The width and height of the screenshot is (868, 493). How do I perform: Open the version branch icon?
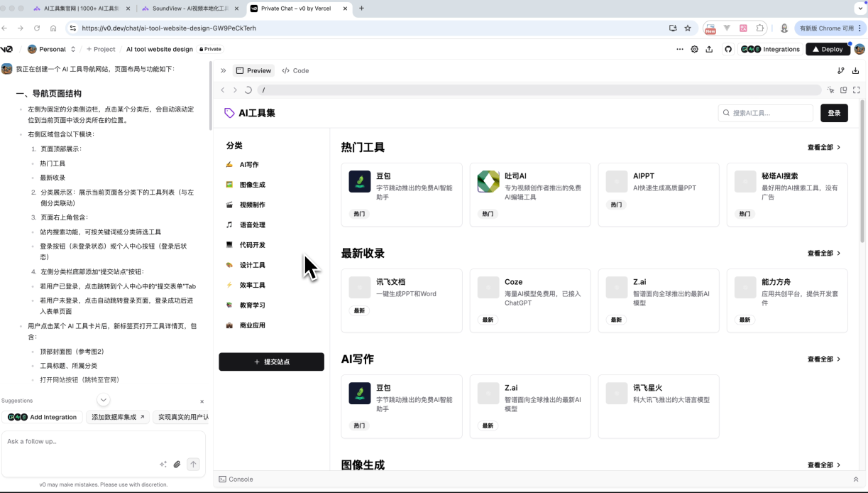click(x=841, y=70)
